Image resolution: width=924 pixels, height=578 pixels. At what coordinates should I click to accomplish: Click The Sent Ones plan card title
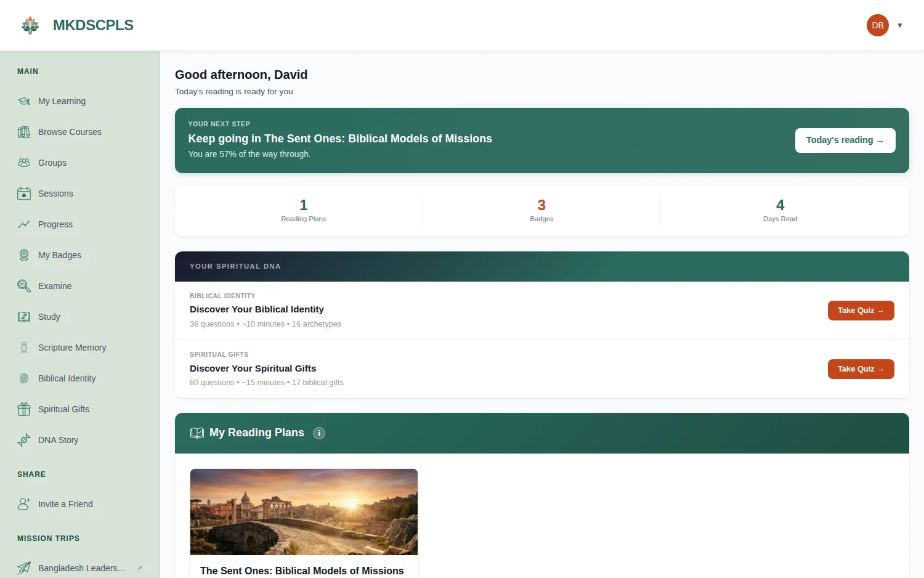pos(302,571)
